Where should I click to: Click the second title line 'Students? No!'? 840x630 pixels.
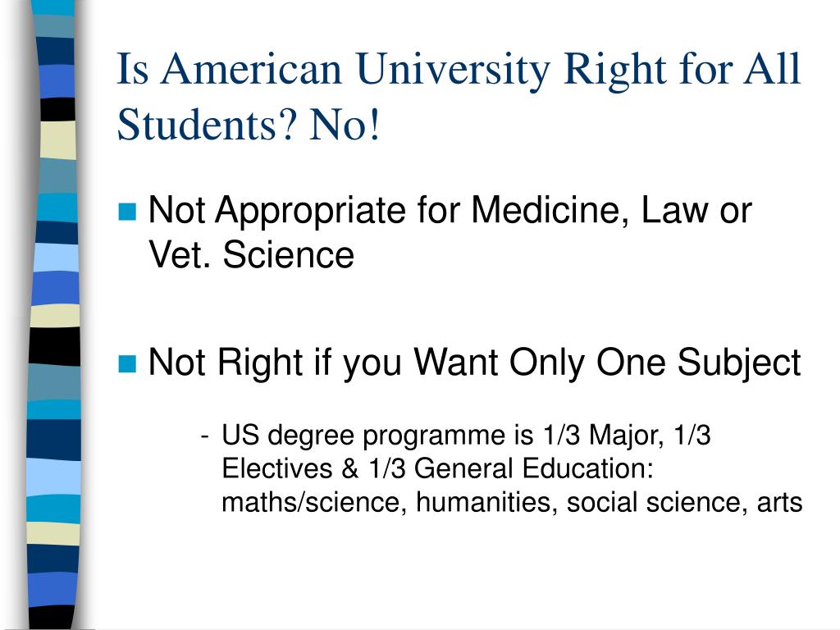click(249, 125)
